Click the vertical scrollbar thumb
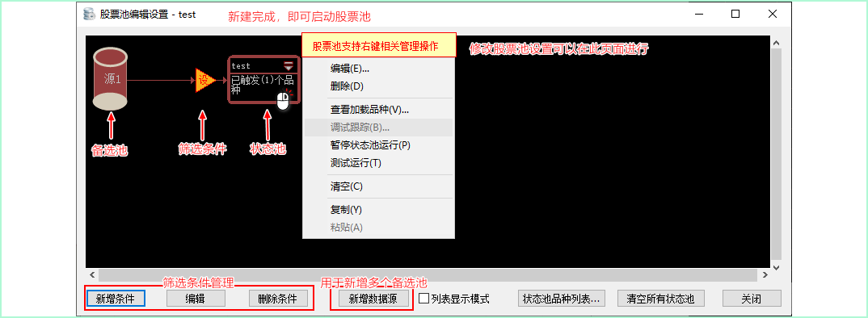Screen dimensions: 868x318 pyautogui.click(x=776, y=154)
